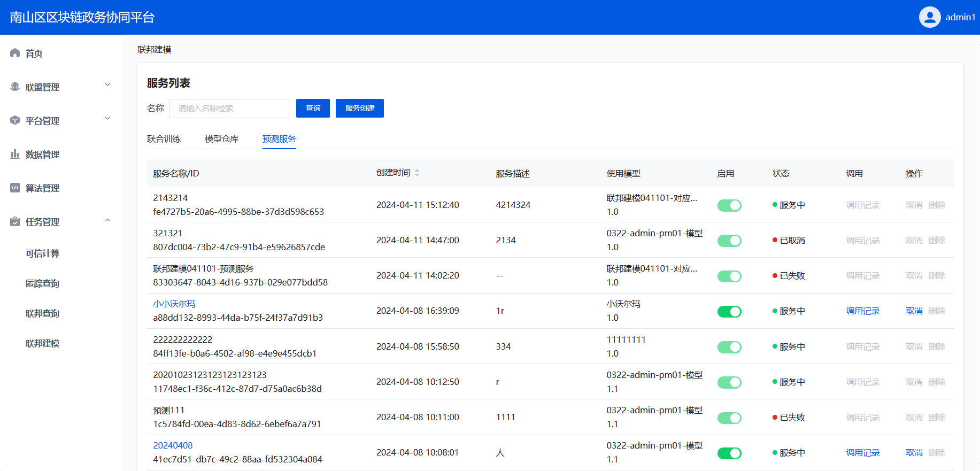Switch to the 联合训练 tab
This screenshot has height=471, width=980.
pos(164,139)
